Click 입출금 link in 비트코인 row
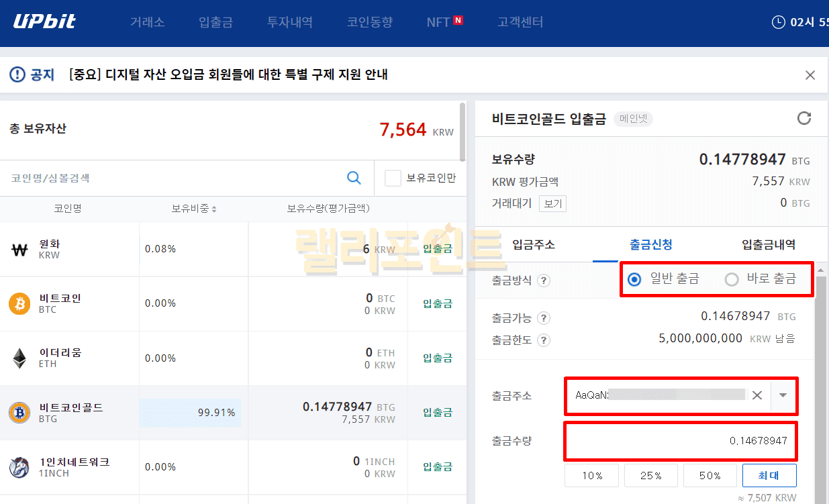Viewport: 829px width, 504px height. pos(438,303)
